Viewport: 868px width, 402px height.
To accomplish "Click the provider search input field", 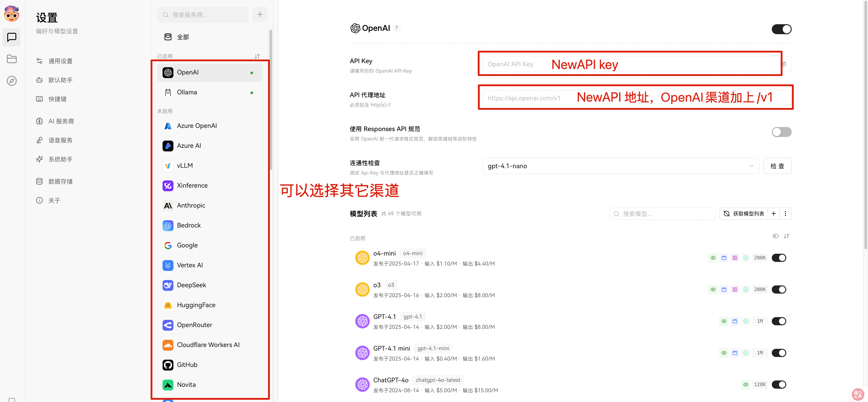I will [x=203, y=14].
